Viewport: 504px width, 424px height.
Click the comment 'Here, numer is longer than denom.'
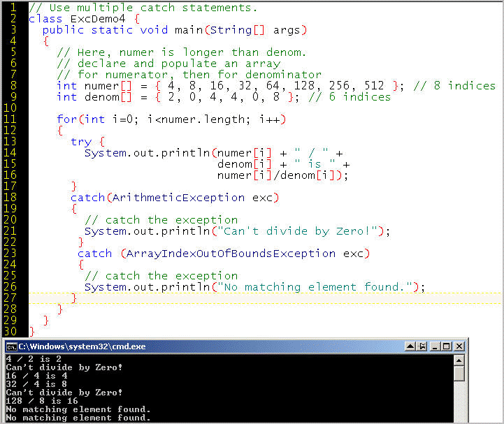182,52
